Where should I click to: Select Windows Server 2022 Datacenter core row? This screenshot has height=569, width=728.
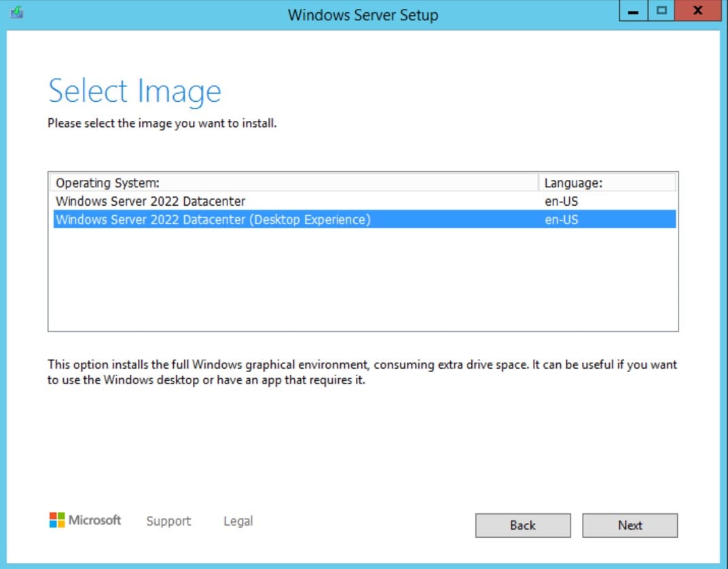click(x=365, y=201)
